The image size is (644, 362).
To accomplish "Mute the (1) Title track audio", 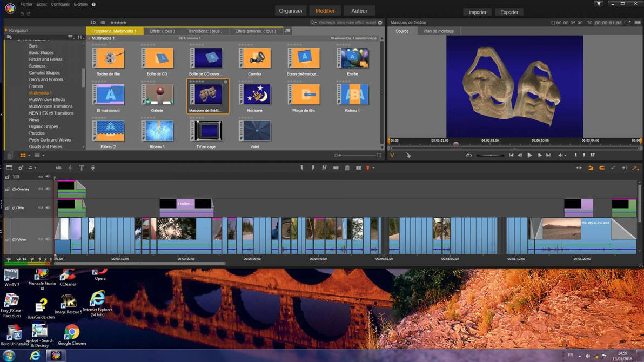I will tap(48, 208).
